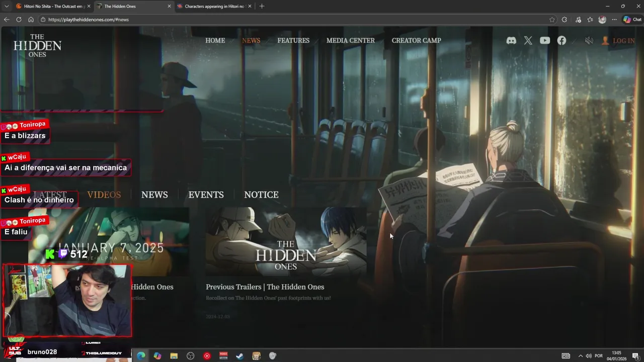Click the browser back arrow

pyautogui.click(x=7, y=20)
